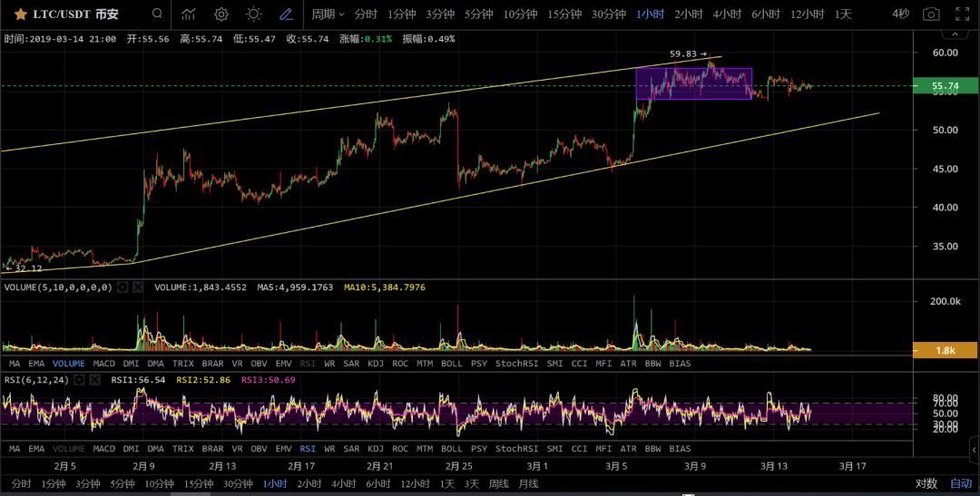
Task: Enable MA in volume panel indicator row
Action: (15, 363)
